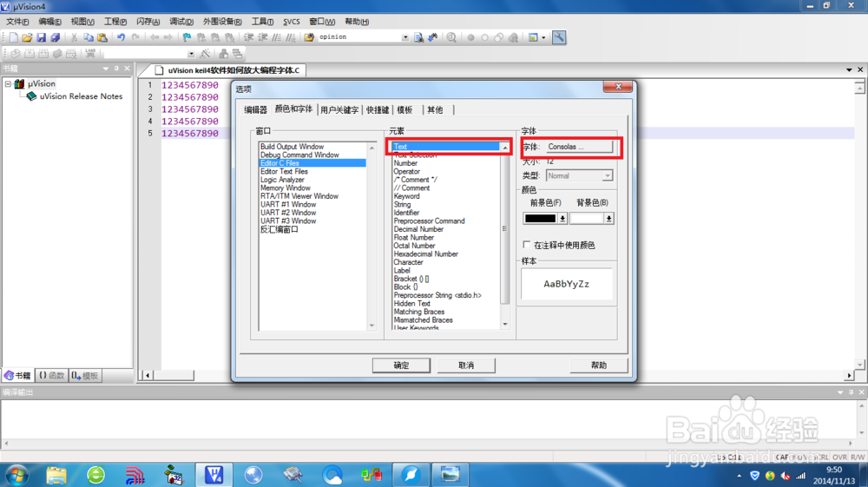Click the 取消 button
The image size is (868, 487).
pos(466,365)
